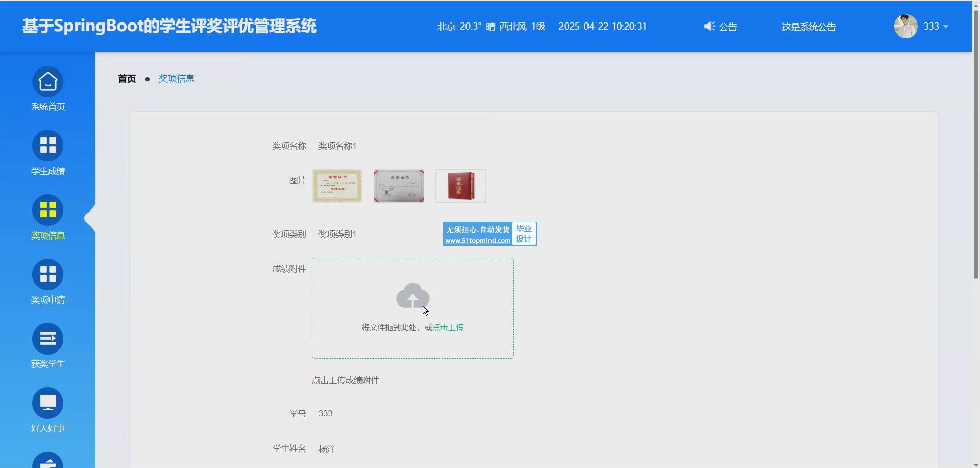This screenshot has height=468, width=980.
Task: Go to 获奖学生 list icon
Action: 47,339
